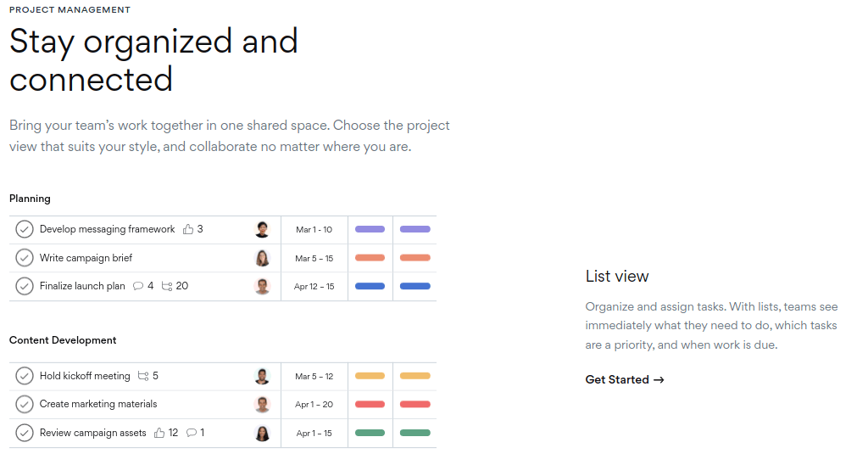Open the Finalize launch plan task name
868x465 pixels.
click(x=82, y=286)
